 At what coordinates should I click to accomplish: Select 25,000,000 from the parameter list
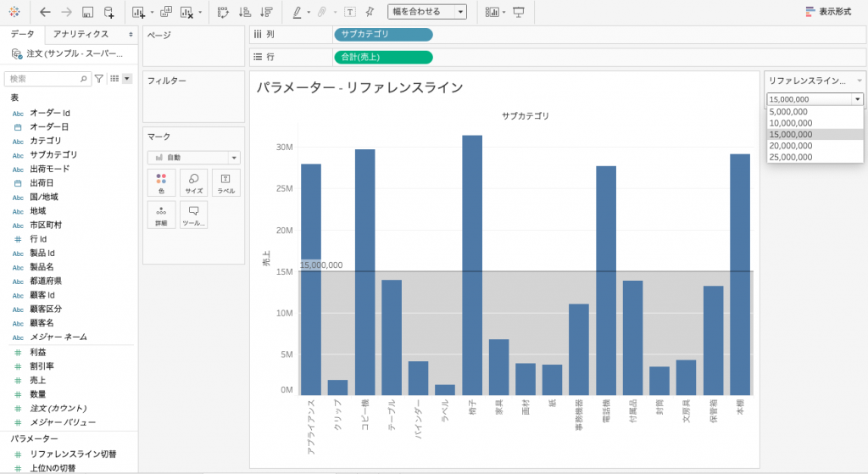point(815,157)
